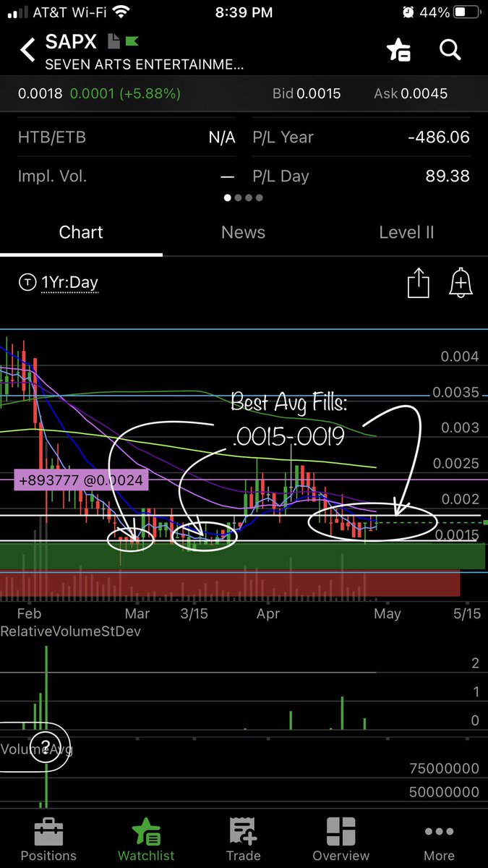The width and height of the screenshot is (488, 868).
Task: Tap the VolumeAvg study label
Action: tap(36, 749)
